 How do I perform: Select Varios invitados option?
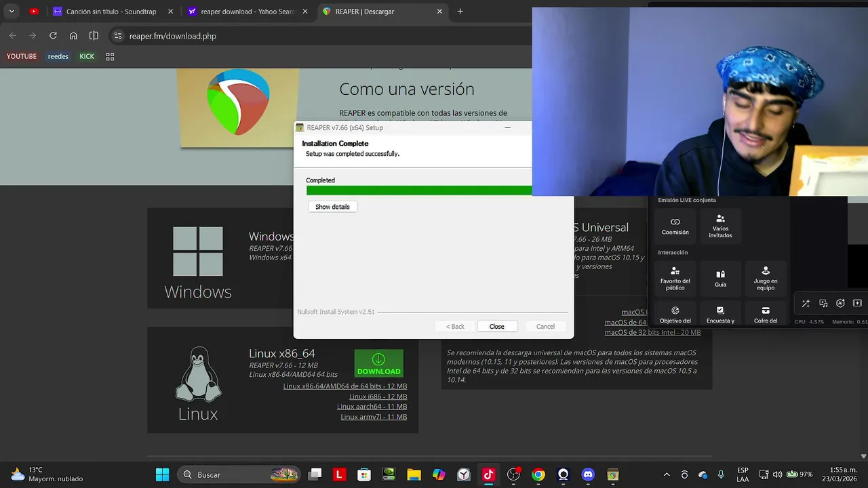(x=720, y=226)
